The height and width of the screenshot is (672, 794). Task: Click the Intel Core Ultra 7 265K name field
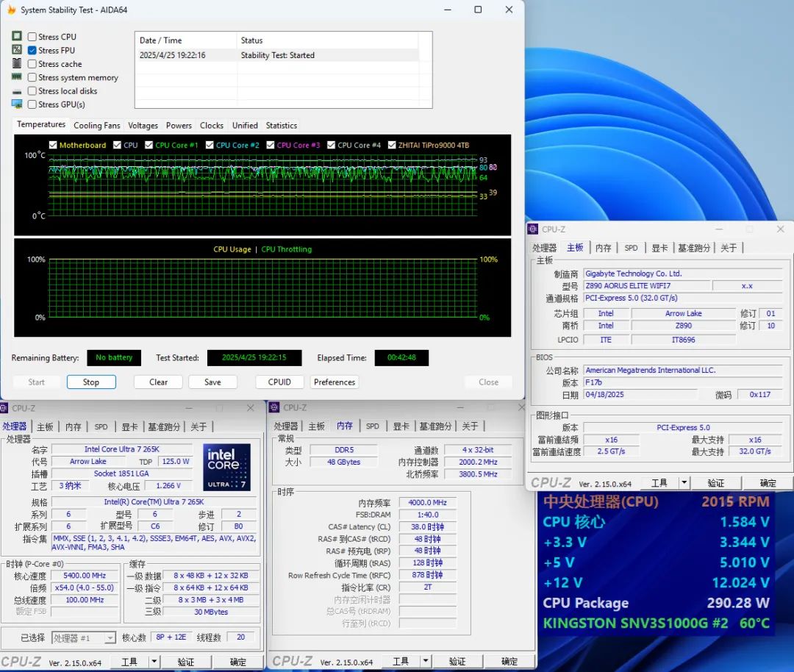tap(121, 449)
